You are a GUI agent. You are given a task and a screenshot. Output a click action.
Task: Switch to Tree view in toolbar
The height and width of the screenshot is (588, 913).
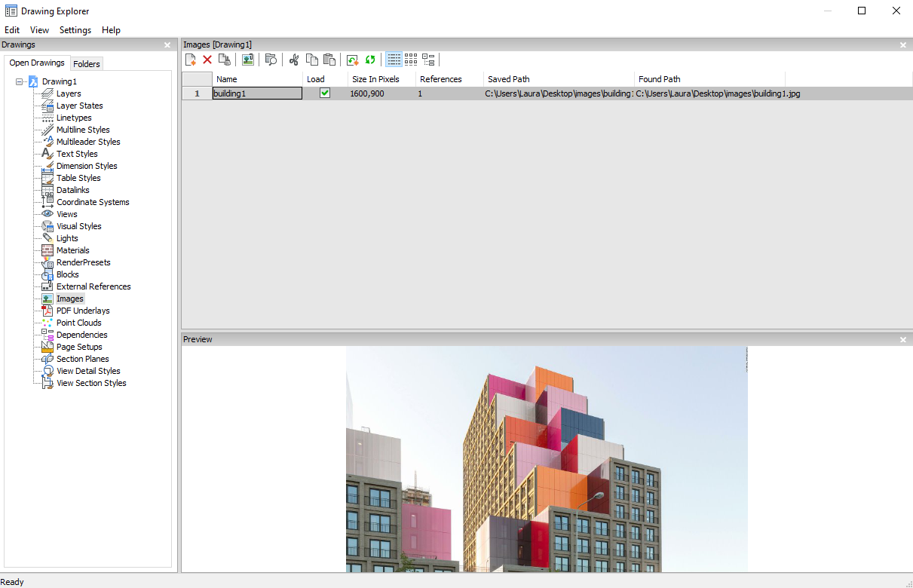[428, 60]
